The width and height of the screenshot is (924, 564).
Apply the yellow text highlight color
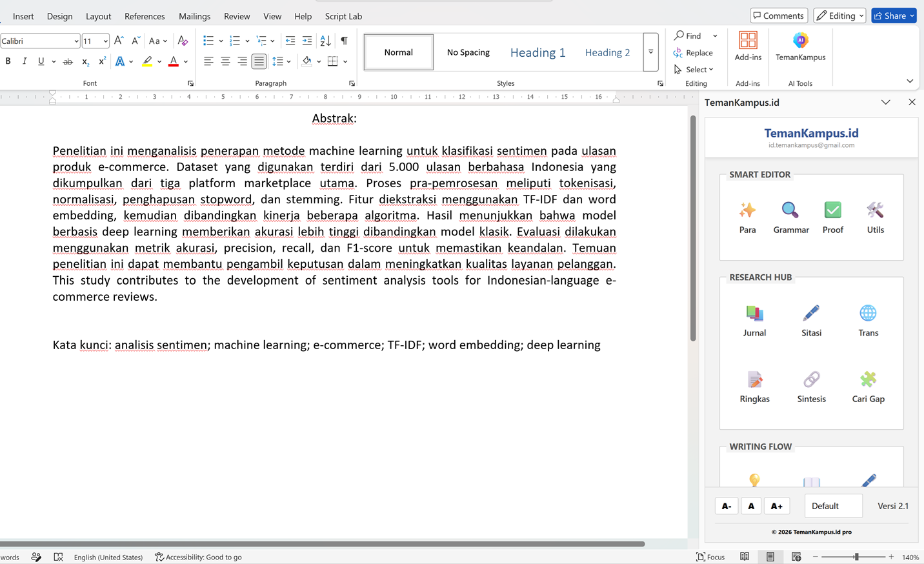tap(147, 61)
